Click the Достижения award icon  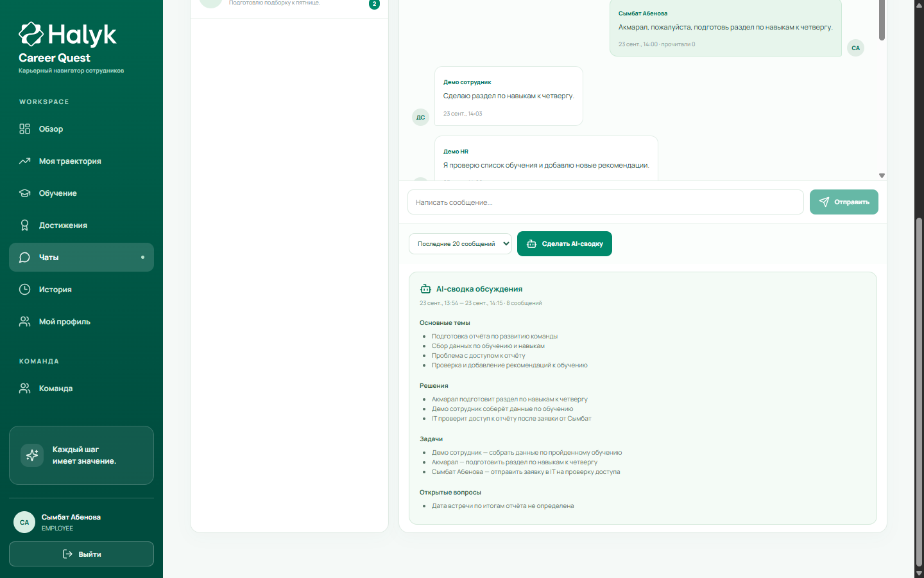point(24,225)
